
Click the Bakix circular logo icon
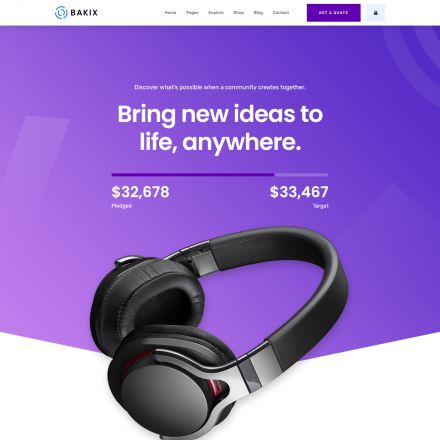(x=61, y=13)
